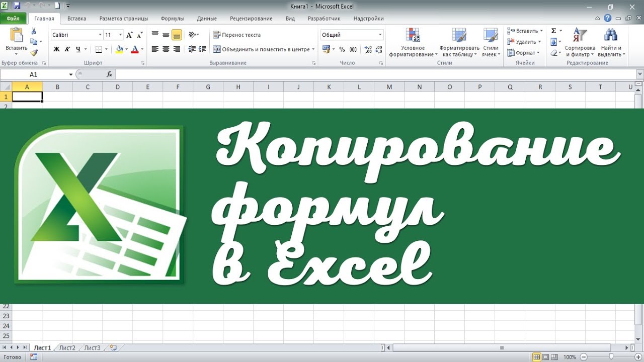The height and width of the screenshot is (362, 644).
Task: Switch to Page Layout view in the status bar
Action: 545,357
